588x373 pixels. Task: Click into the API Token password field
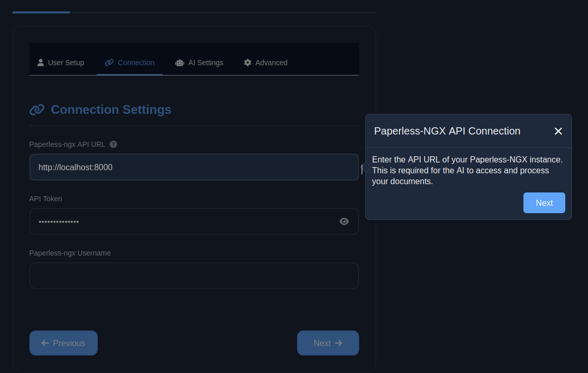point(181,221)
